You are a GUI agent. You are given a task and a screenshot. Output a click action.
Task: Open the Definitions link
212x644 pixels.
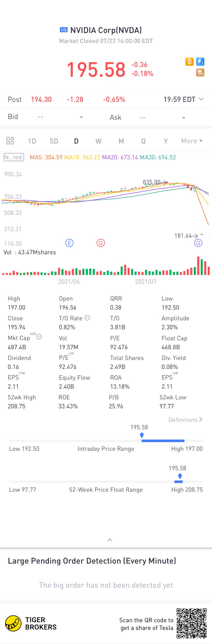tap(185, 420)
